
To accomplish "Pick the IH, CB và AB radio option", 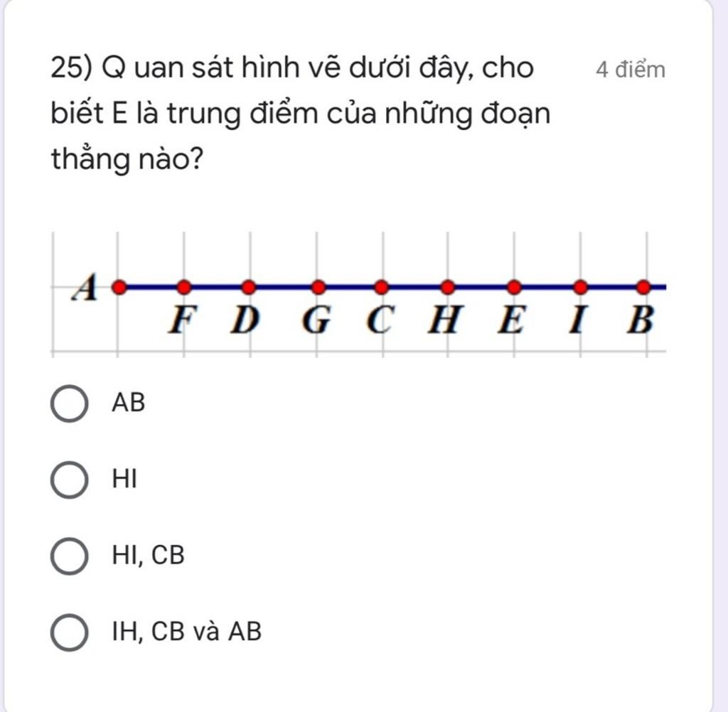I will click(69, 632).
